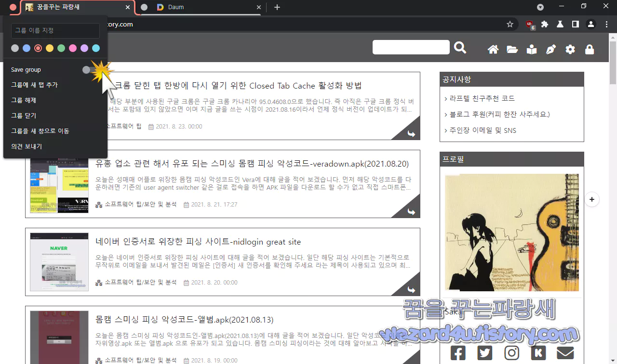
Task: Open the blog's Instagram profile icon
Action: click(511, 352)
